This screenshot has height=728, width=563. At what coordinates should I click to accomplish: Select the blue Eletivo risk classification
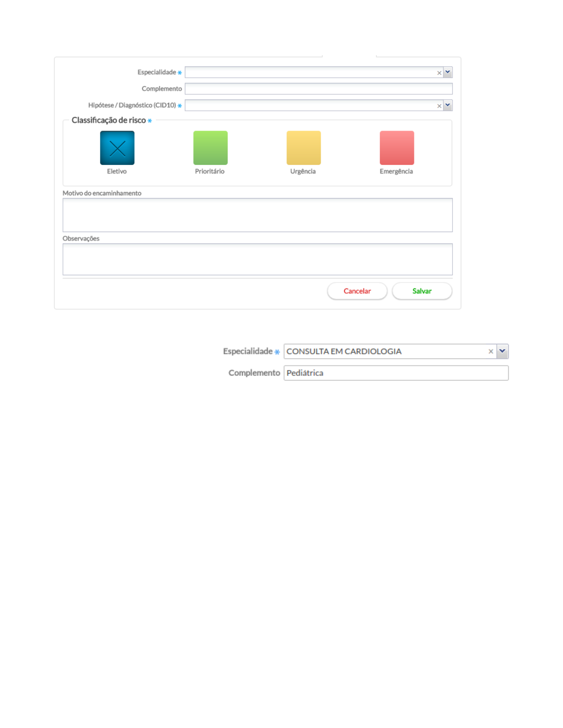117,148
